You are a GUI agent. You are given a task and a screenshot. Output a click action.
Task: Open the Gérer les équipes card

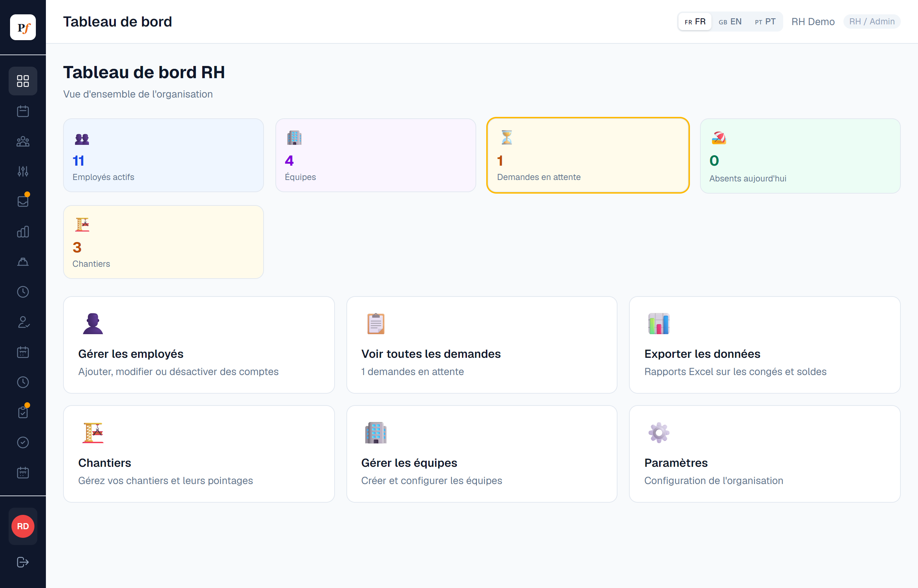point(482,454)
